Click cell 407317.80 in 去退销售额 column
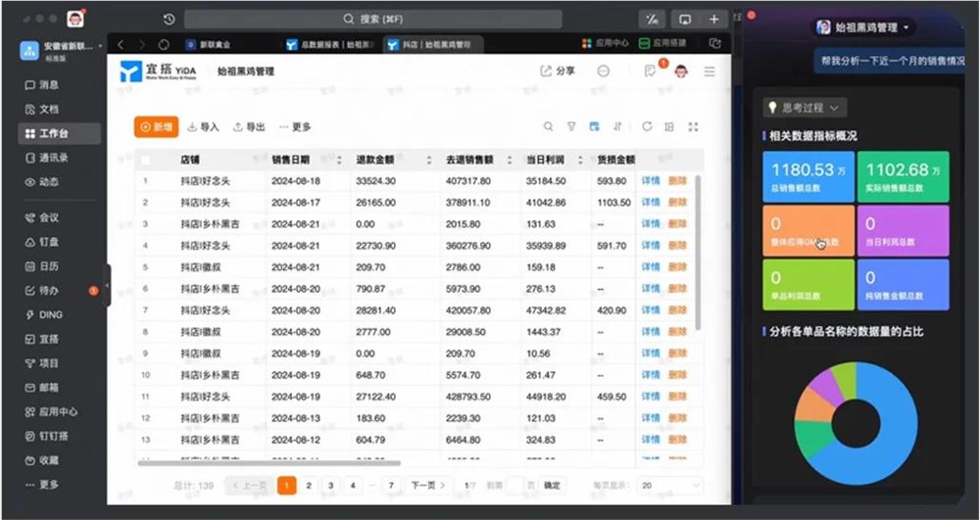The height and width of the screenshot is (520, 980). tap(468, 181)
